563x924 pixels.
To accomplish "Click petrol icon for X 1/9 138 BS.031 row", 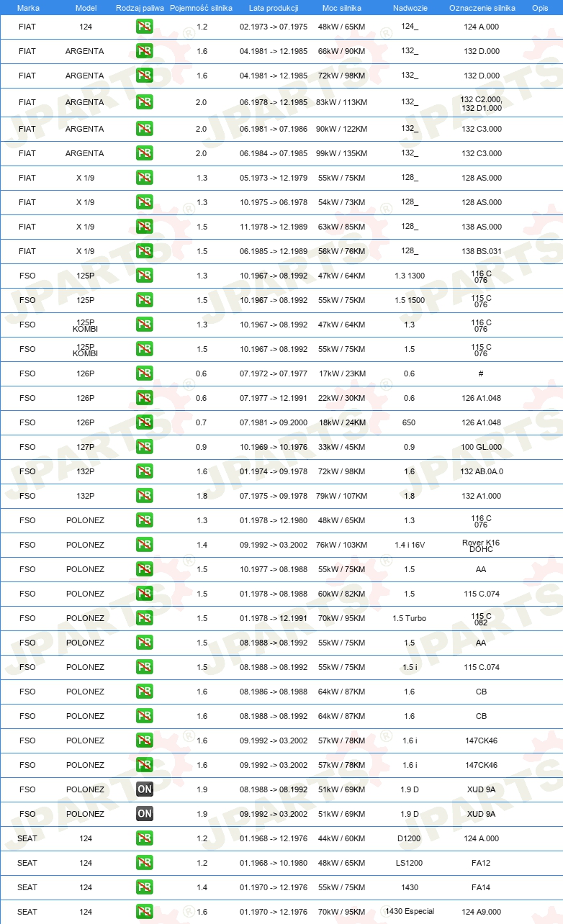I will point(144,251).
